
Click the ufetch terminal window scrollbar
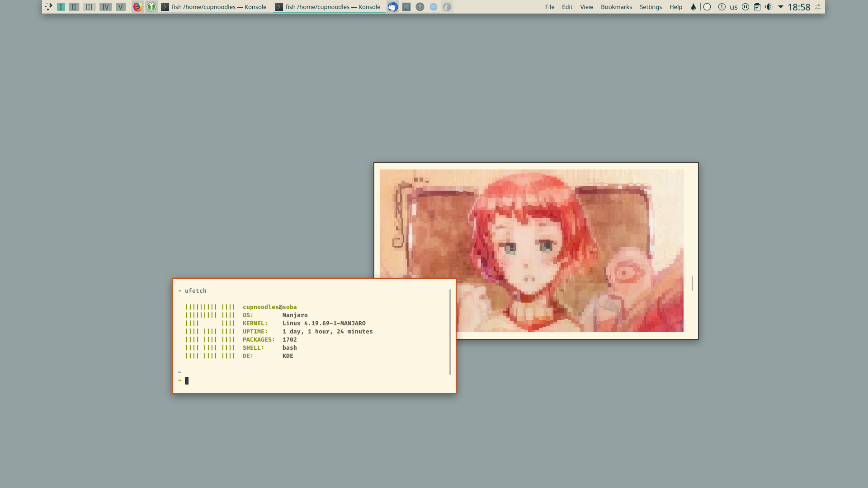coord(450,332)
